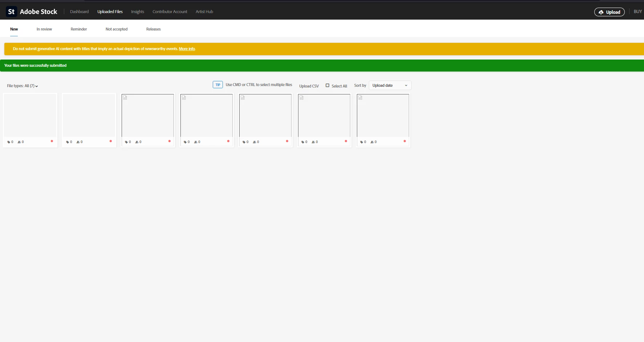The height and width of the screenshot is (342, 644).
Task: Click releases people icon on second card
Action: point(78,142)
